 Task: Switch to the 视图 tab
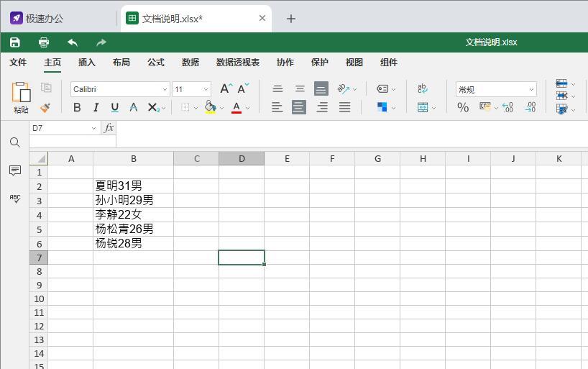[x=354, y=63]
